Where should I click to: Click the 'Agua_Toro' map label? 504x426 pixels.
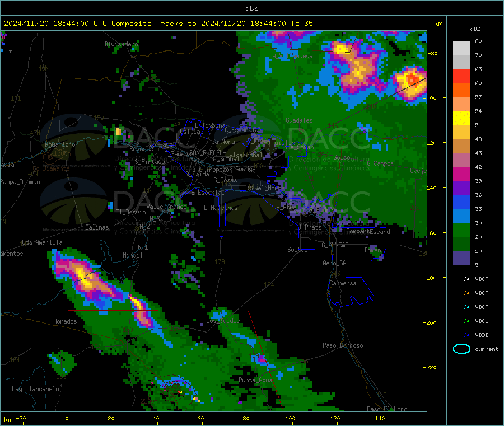60,144
